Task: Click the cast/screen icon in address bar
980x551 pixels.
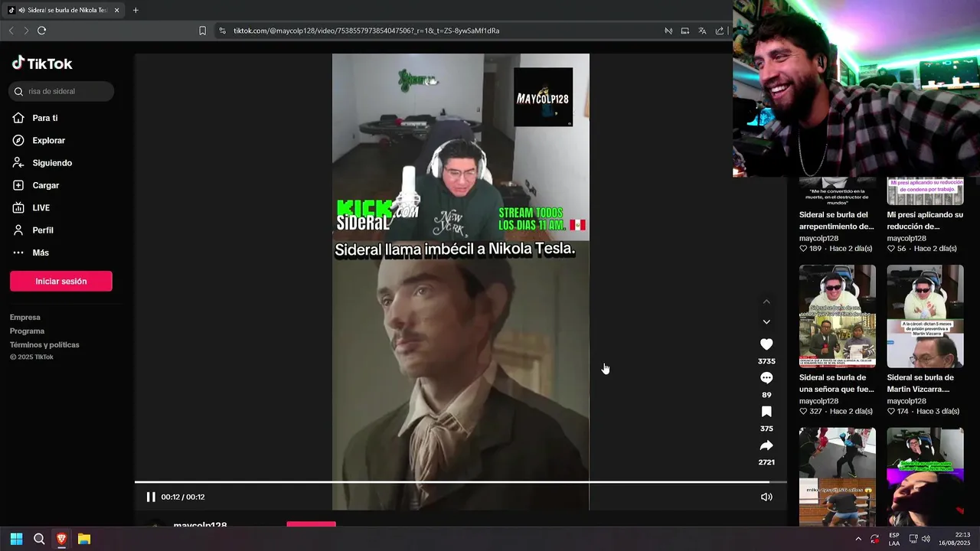Action: click(x=685, y=31)
